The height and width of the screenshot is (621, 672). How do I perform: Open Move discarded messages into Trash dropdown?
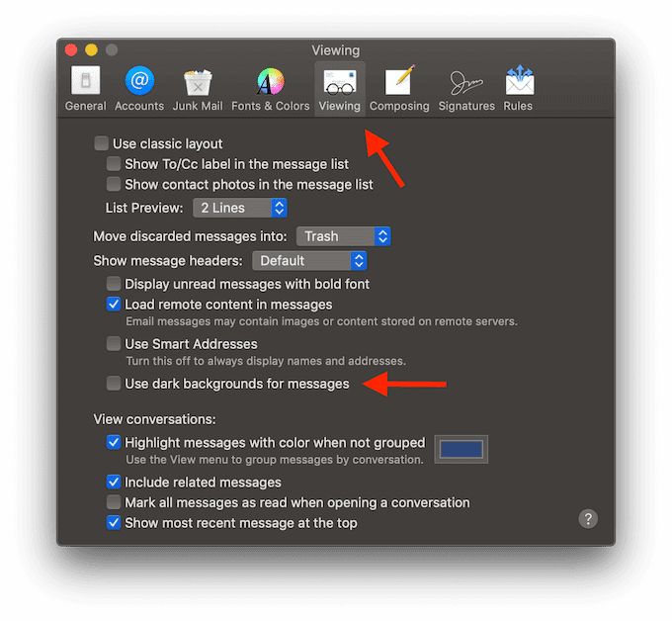(344, 236)
